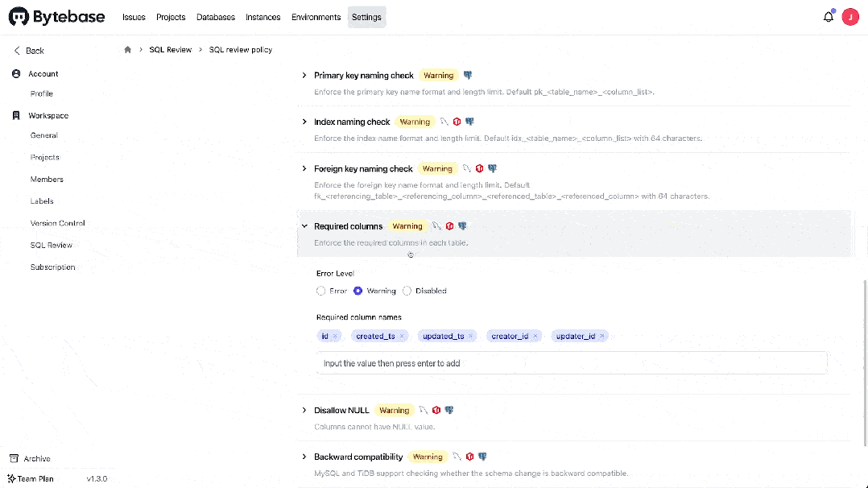Click MySQL icon on Index naming check
This screenshot has width=868, height=488.
pos(444,122)
